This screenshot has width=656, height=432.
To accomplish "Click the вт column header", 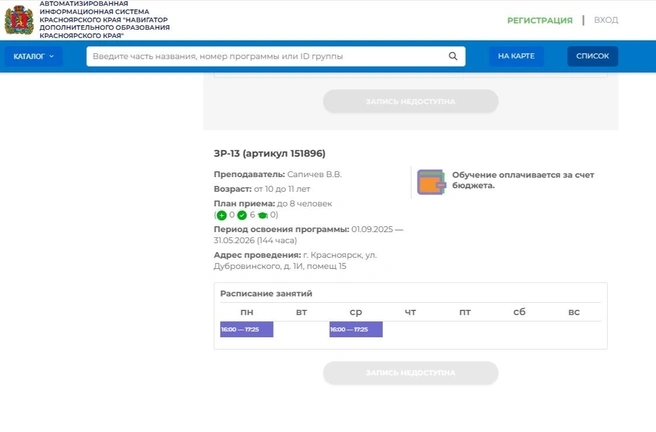I will pyautogui.click(x=301, y=312).
